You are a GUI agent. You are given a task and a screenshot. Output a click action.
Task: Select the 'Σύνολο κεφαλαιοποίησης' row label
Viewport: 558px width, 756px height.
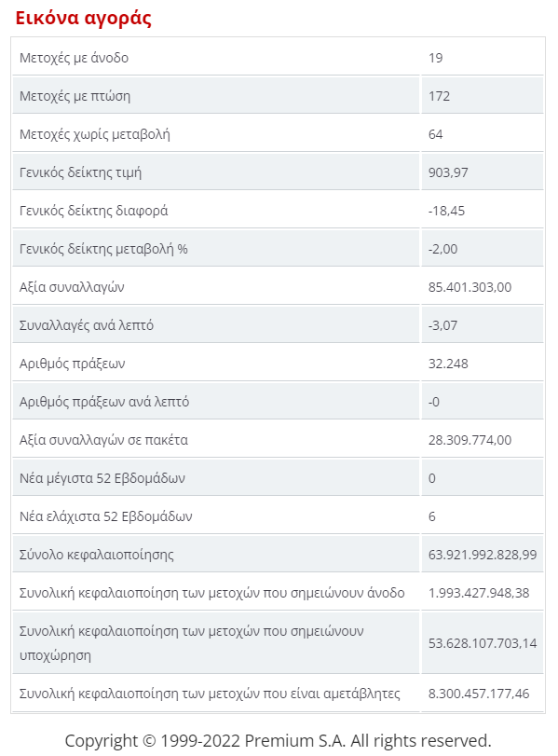pyautogui.click(x=96, y=555)
